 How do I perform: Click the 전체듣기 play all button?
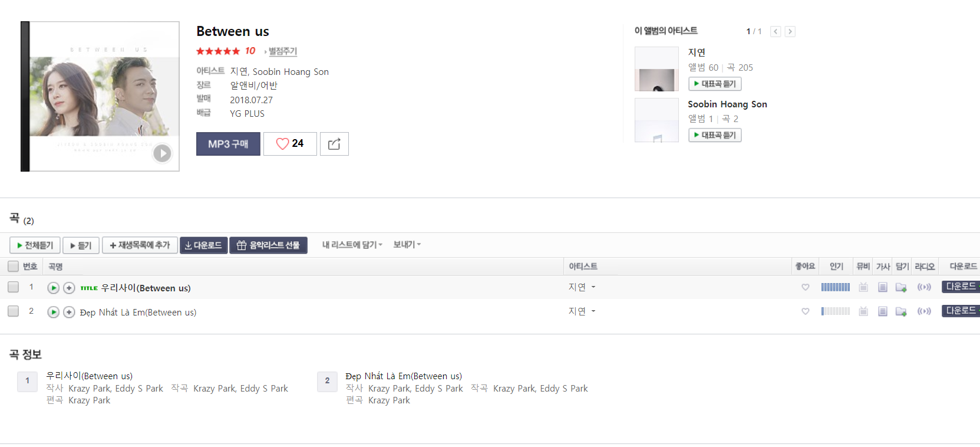[x=35, y=245]
